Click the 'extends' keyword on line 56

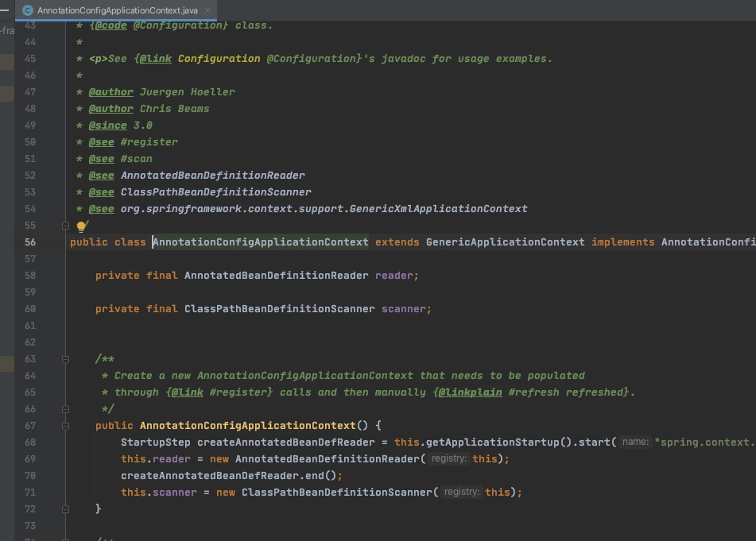click(397, 242)
